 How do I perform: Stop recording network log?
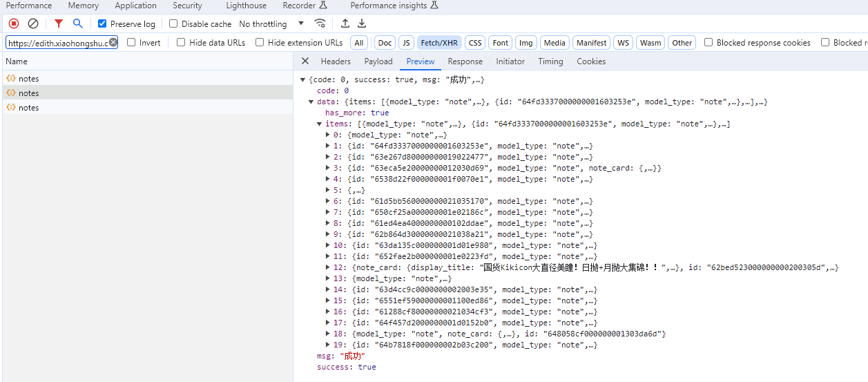[x=14, y=23]
